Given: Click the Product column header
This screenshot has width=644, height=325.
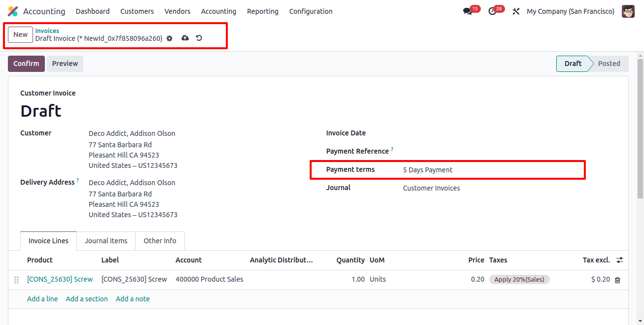Looking at the screenshot, I should click(40, 260).
